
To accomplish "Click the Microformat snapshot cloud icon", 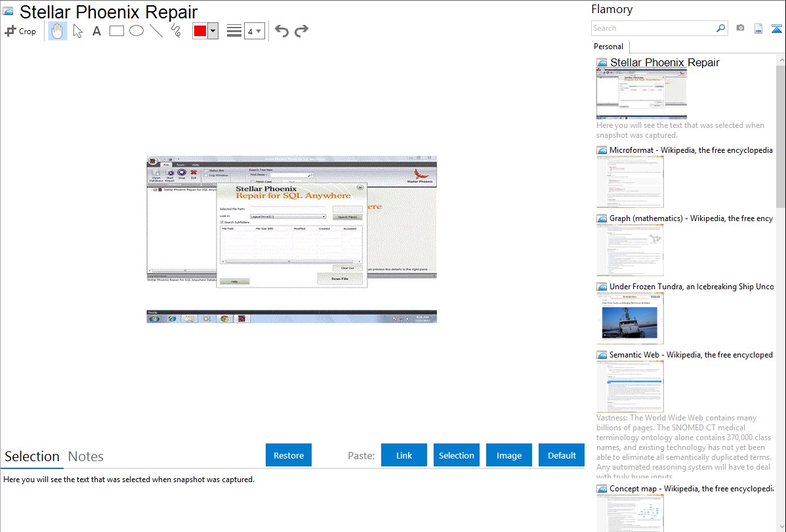I will click(602, 150).
